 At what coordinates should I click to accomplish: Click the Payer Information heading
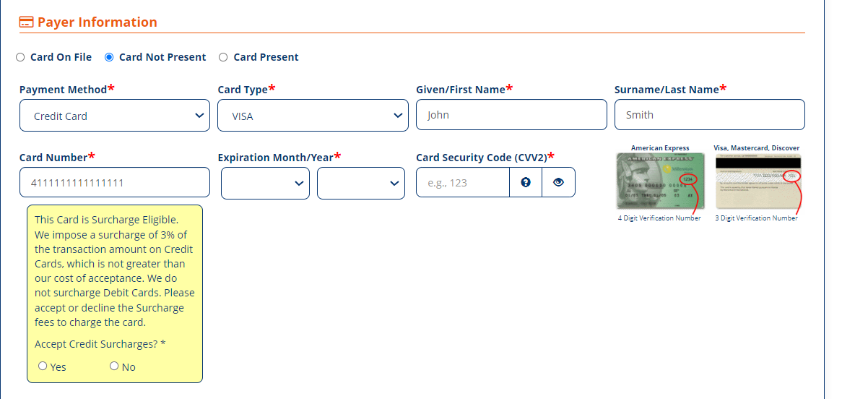[x=97, y=22]
